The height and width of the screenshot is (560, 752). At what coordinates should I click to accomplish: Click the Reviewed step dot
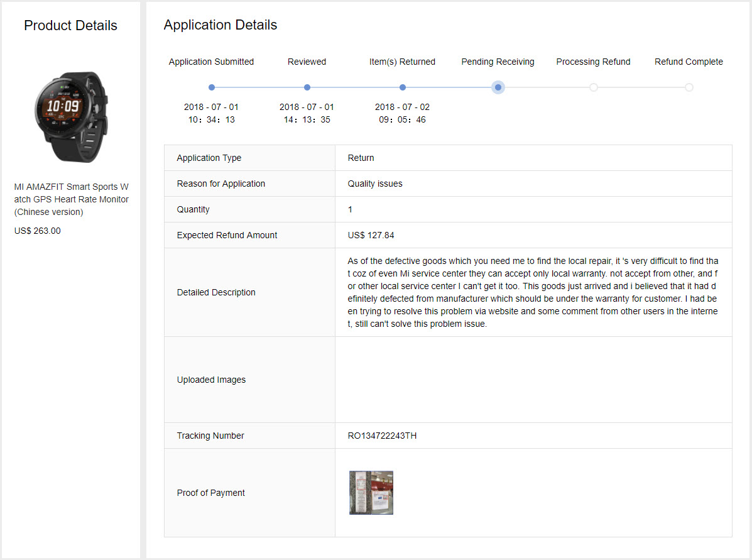pos(307,87)
